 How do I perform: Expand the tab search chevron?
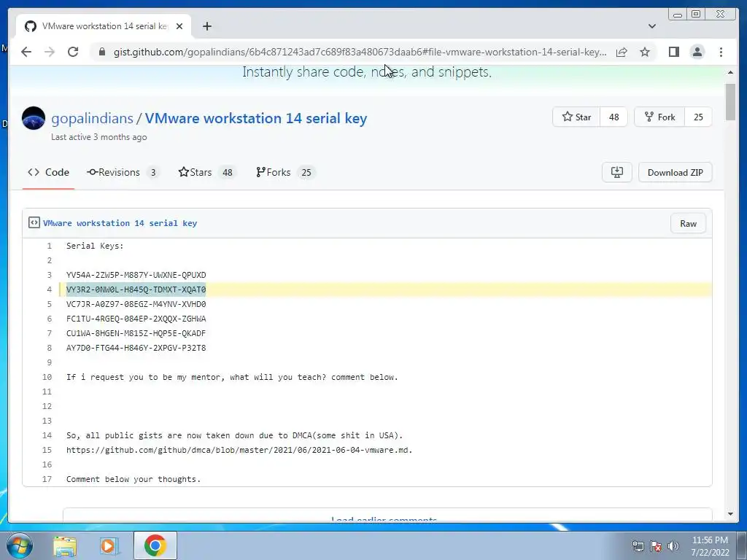click(x=651, y=26)
